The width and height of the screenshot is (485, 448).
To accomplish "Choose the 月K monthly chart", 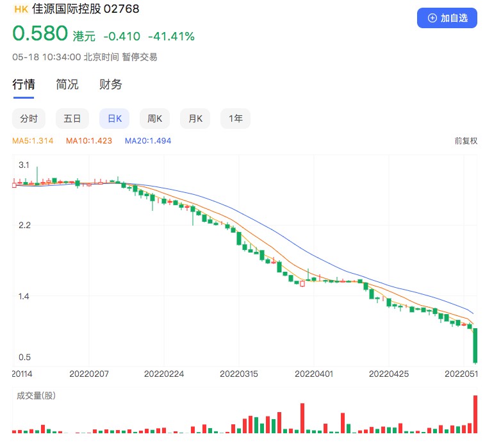I will click(x=195, y=119).
